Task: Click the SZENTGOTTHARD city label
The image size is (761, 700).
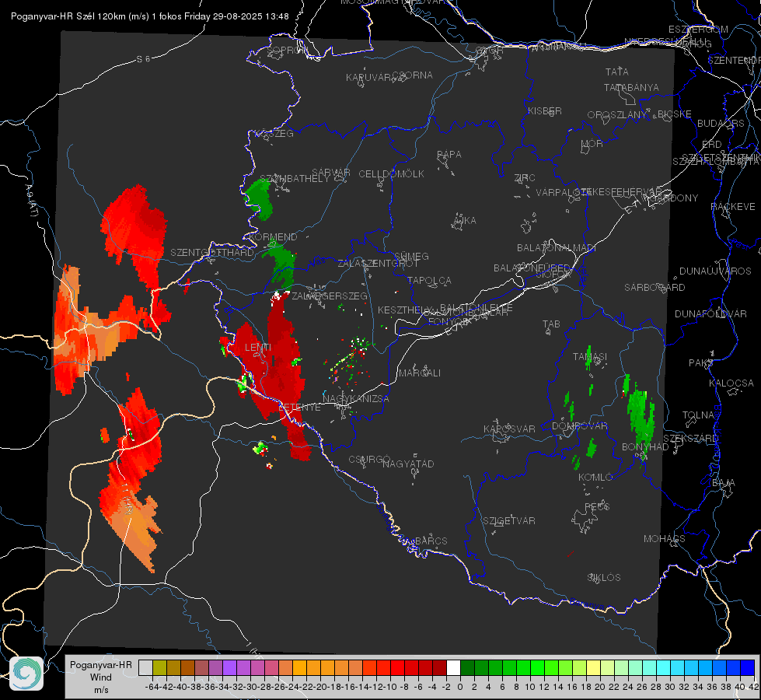Action: 212,253
